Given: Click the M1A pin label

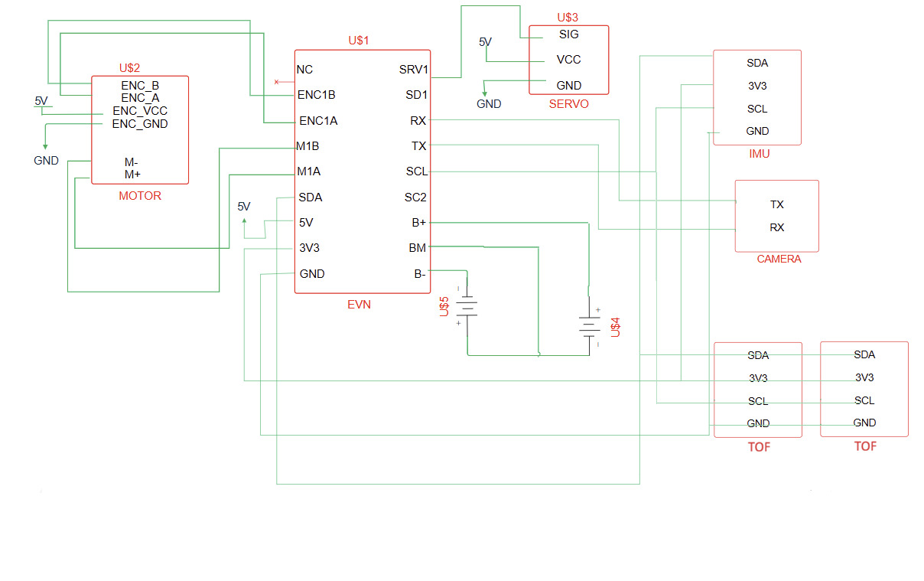Looking at the screenshot, I should pyautogui.click(x=308, y=171).
